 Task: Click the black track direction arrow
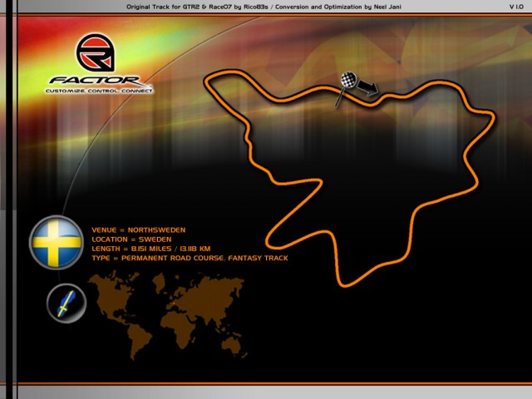[x=367, y=86]
